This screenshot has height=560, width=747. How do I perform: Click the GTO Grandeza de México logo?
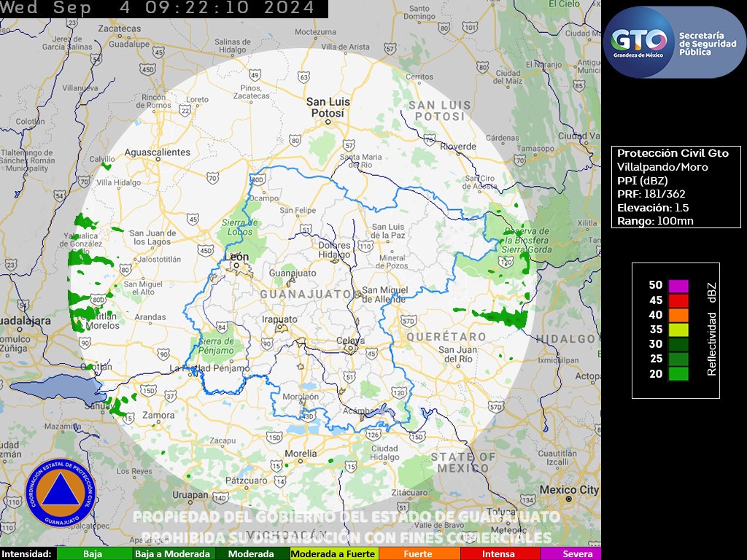[639, 42]
